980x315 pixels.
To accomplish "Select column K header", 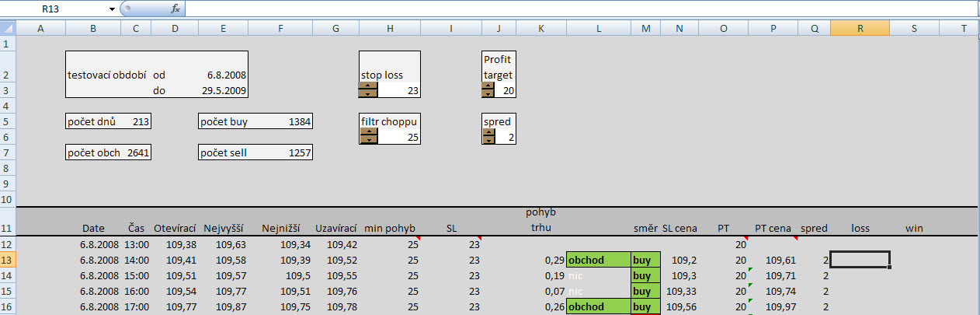I will [541, 28].
